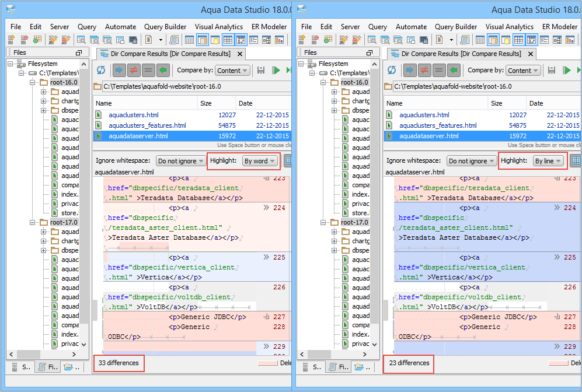Click the save icon in right window
Image resolution: width=582 pixels, height=392 pixels.
point(551,70)
